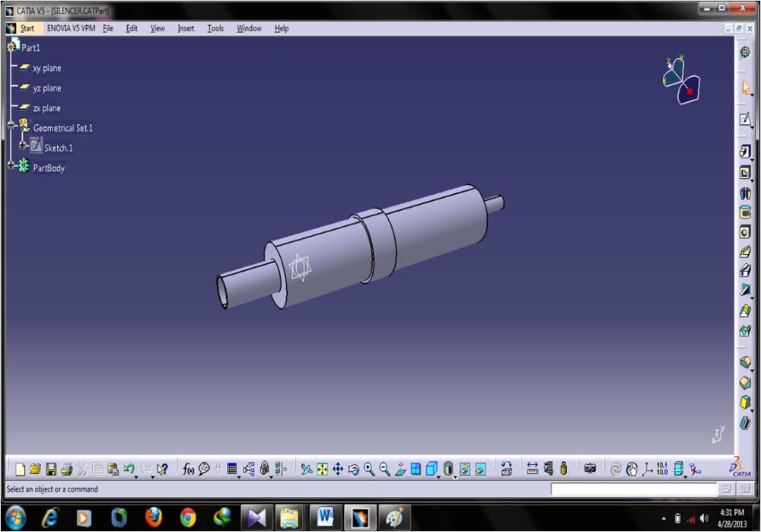This screenshot has width=761, height=532.
Task: Save the part with the floppy disk icon
Action: coord(51,469)
